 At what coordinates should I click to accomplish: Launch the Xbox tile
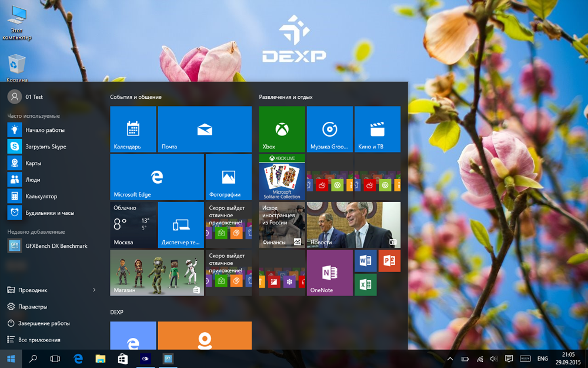pos(282,129)
